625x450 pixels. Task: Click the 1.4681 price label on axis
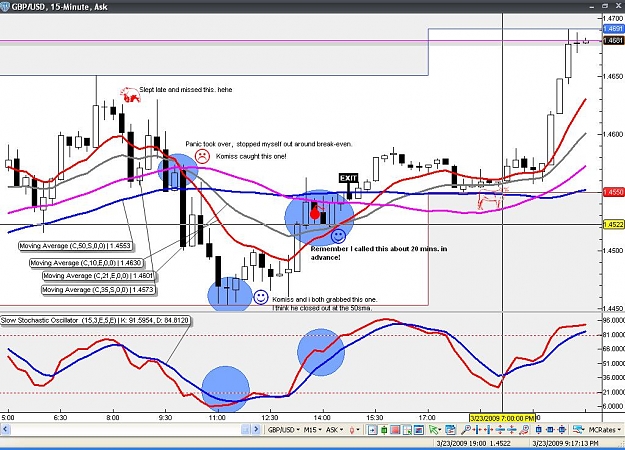613,41
